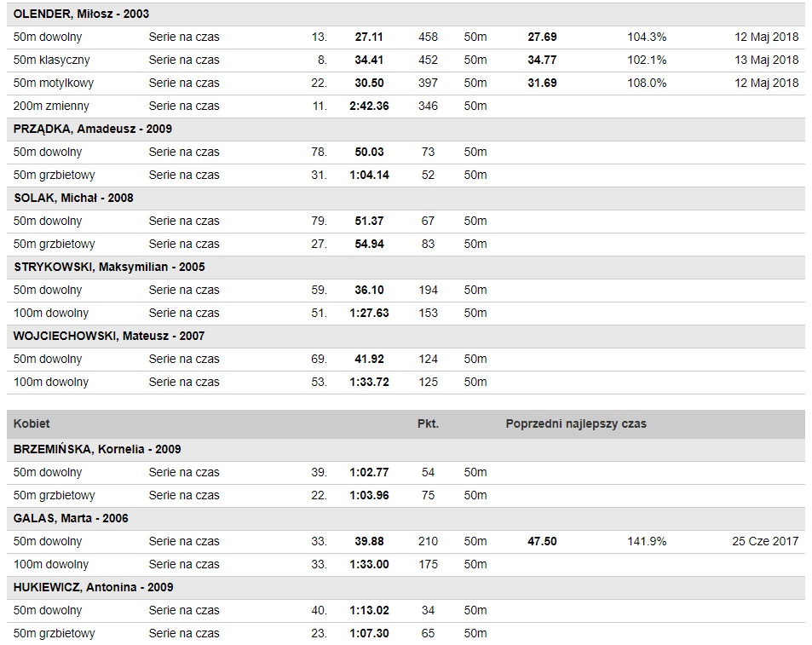Select Olender's 50m klasyczny event

(52, 60)
